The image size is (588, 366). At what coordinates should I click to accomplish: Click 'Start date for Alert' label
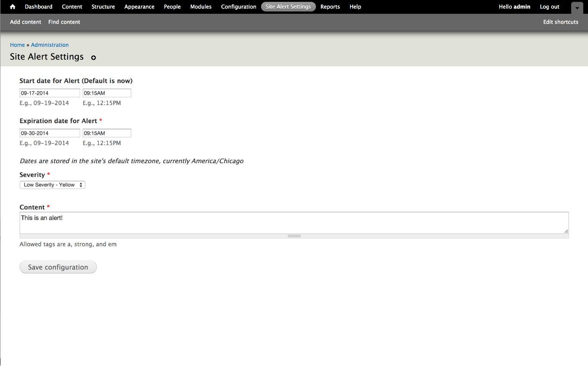pos(76,81)
